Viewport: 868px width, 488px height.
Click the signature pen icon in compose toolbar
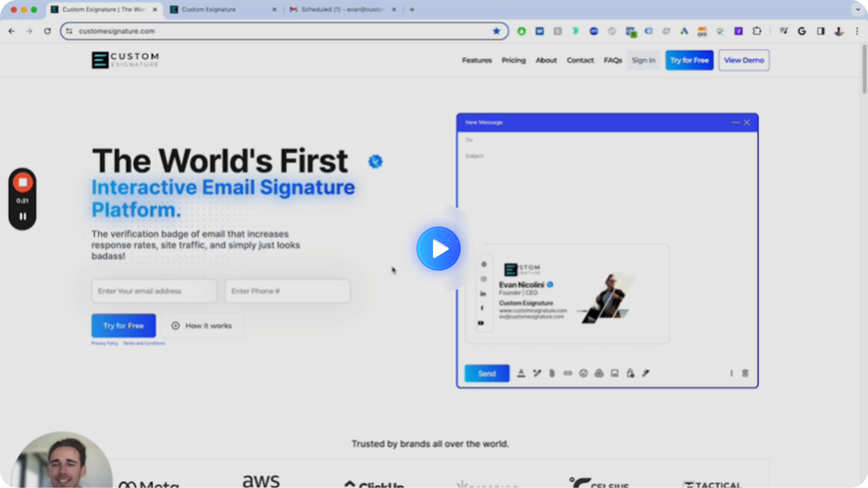pos(646,373)
